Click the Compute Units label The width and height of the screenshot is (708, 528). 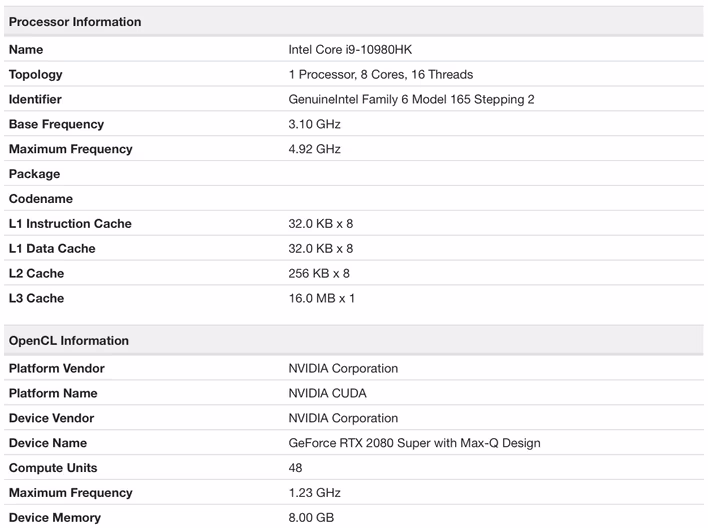click(x=53, y=468)
